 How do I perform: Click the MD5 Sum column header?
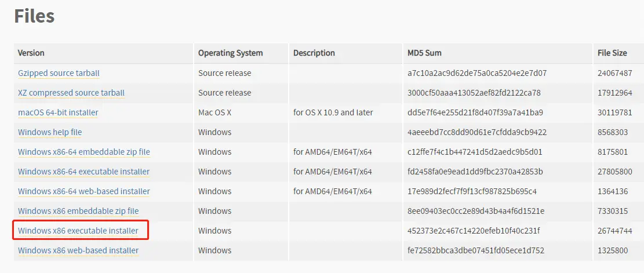point(424,53)
